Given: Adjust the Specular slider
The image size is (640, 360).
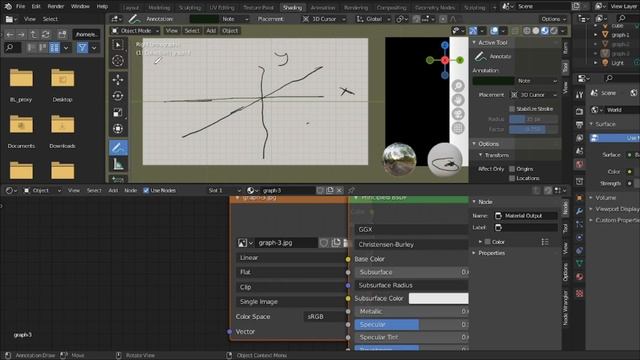Looking at the screenshot, I should tap(411, 324).
